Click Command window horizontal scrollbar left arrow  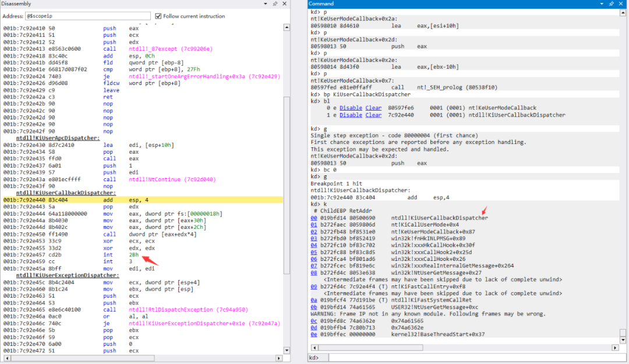[314, 348]
